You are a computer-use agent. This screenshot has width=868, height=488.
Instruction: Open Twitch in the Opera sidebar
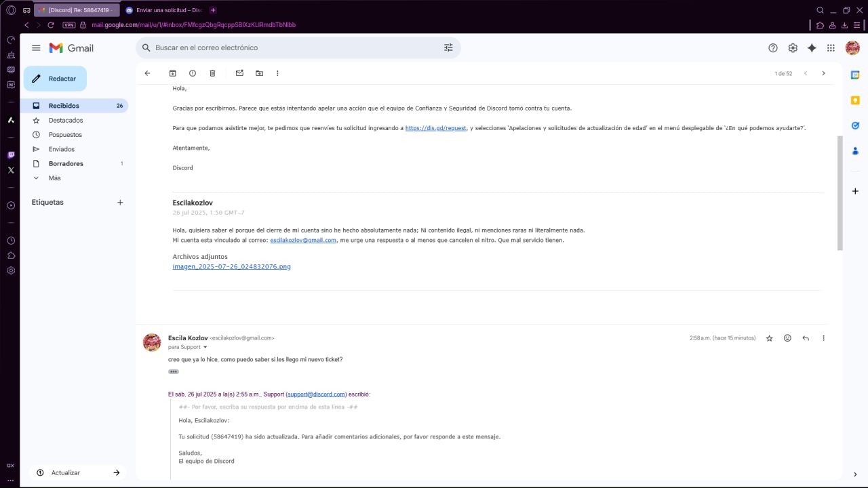pyautogui.click(x=11, y=155)
